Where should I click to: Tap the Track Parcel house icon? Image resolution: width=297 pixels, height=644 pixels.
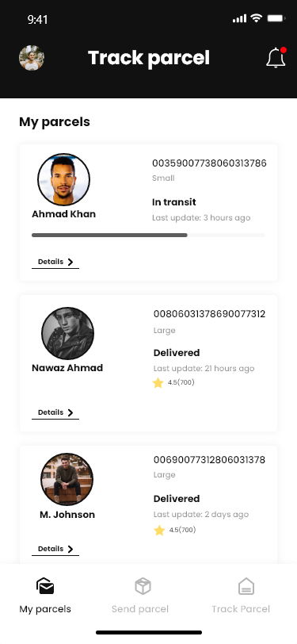pyautogui.click(x=246, y=586)
